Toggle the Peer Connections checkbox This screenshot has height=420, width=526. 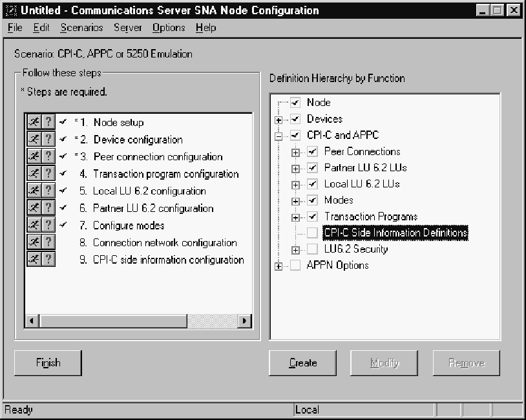point(312,151)
